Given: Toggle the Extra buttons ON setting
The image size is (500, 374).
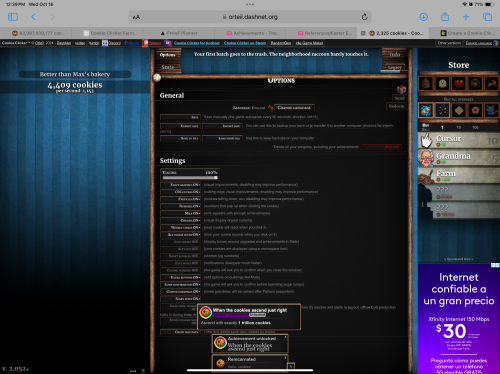Looking at the screenshot, I should tap(180, 277).
